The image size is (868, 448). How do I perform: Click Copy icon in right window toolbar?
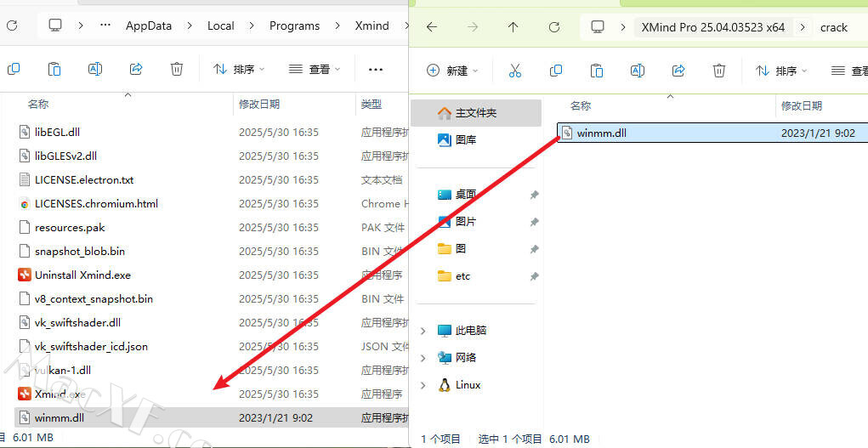point(556,71)
